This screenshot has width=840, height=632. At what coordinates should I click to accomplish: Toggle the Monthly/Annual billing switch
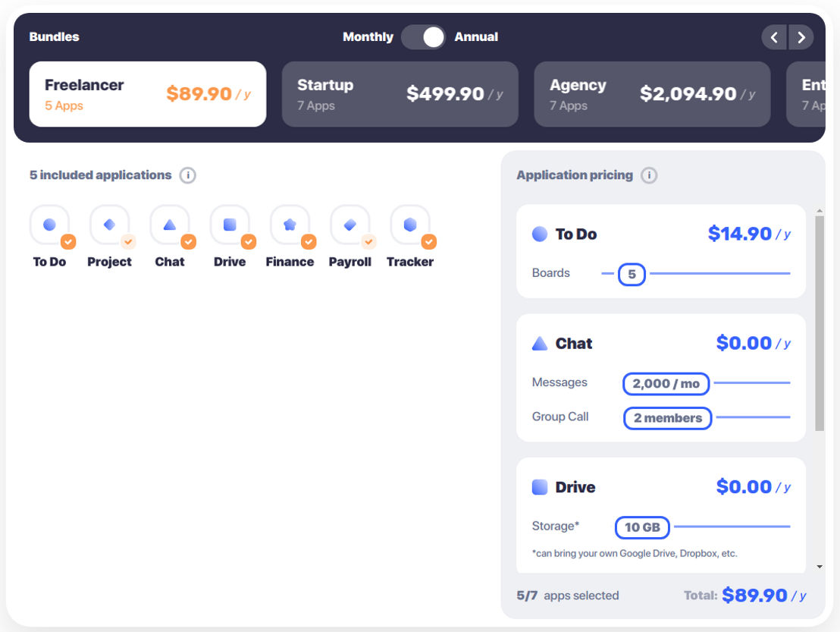pyautogui.click(x=423, y=37)
